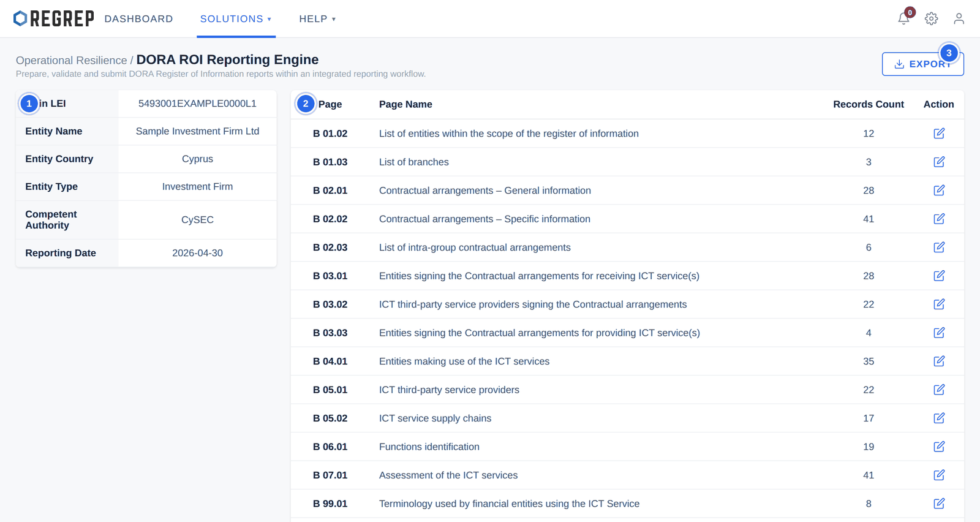Viewport: 980px width, 522px height.
Task: Click the Entity Name label
Action: tap(53, 131)
